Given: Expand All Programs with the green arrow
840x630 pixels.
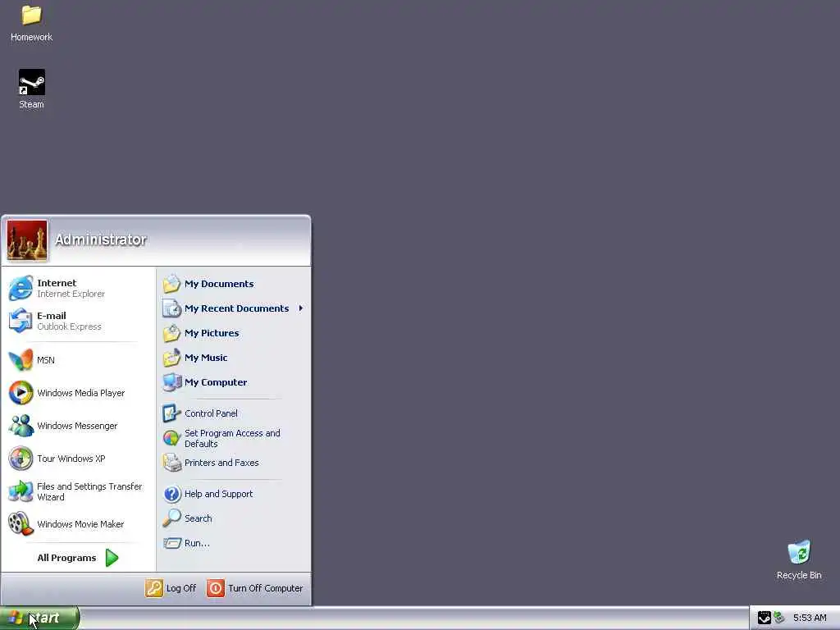Looking at the screenshot, I should [x=112, y=558].
